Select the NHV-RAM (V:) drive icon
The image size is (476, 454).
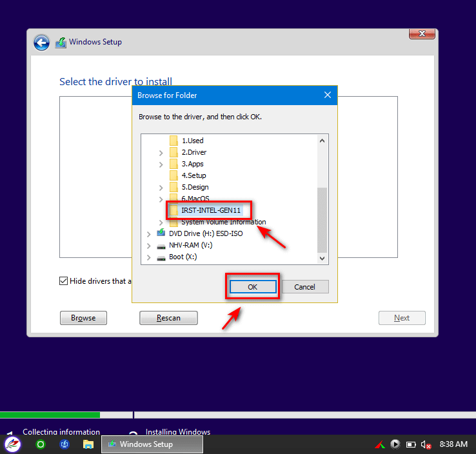pos(161,245)
